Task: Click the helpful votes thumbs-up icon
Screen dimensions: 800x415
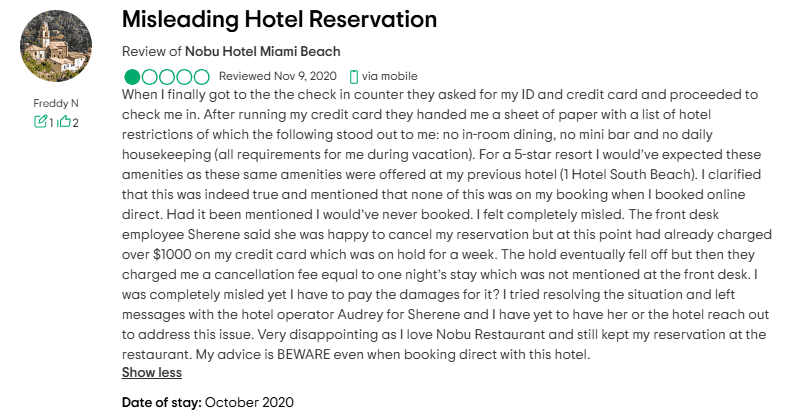Action: click(63, 122)
